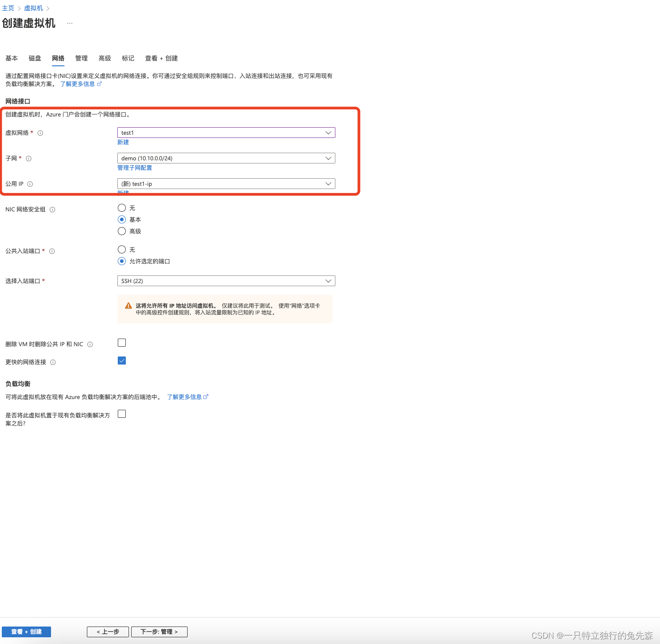Open 子网 dropdown showing demo (10.10.0.0/24)
The width and height of the screenshot is (660, 644).
[226, 158]
